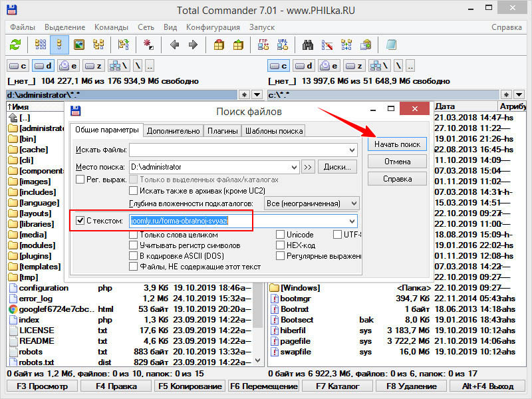
Task: Click the unpack files box icon
Action: [x=238, y=45]
